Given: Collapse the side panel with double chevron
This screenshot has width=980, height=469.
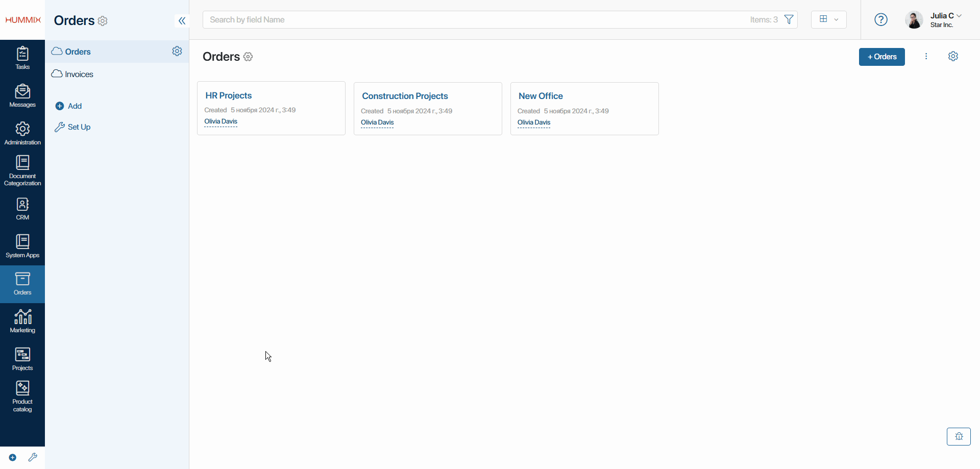Looking at the screenshot, I should pyautogui.click(x=182, y=20).
